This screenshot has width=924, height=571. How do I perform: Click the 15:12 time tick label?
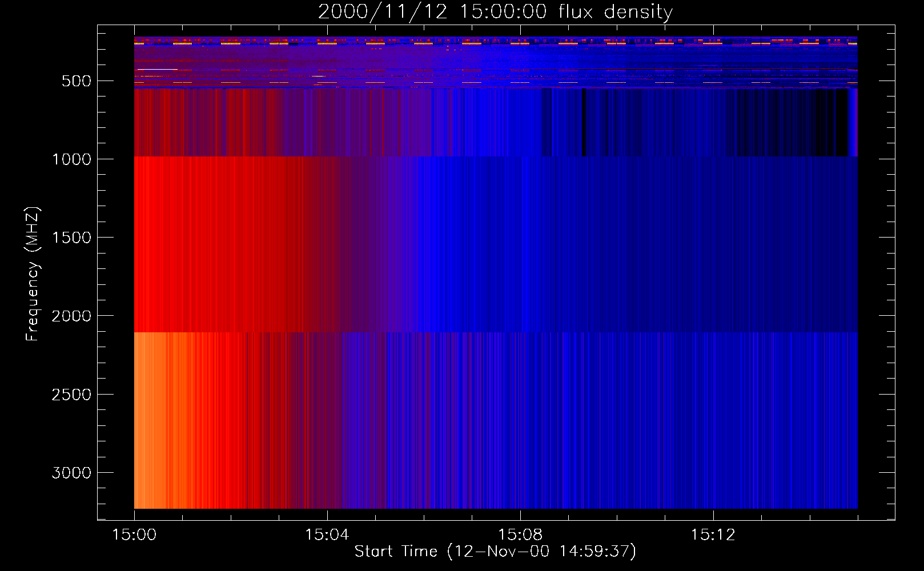[x=713, y=535]
